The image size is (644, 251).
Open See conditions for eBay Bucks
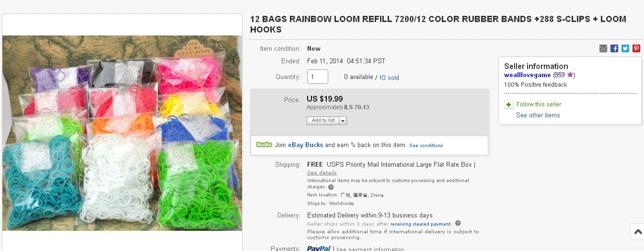pos(426,146)
